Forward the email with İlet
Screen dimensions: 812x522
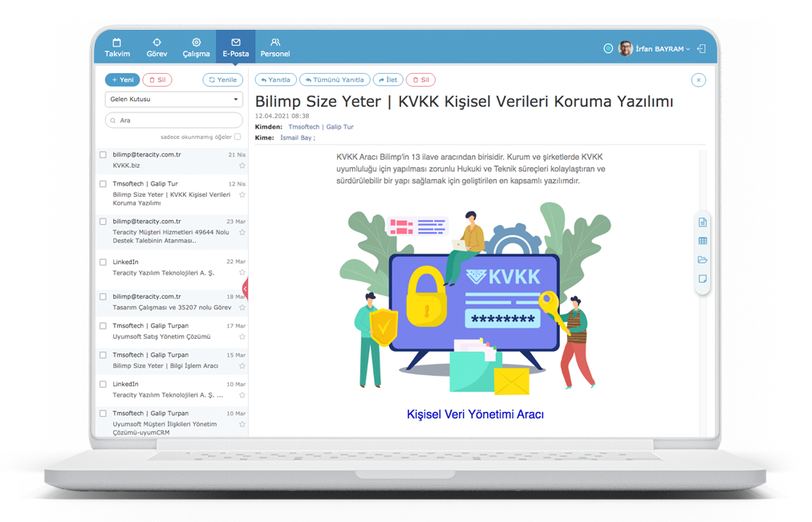click(388, 80)
